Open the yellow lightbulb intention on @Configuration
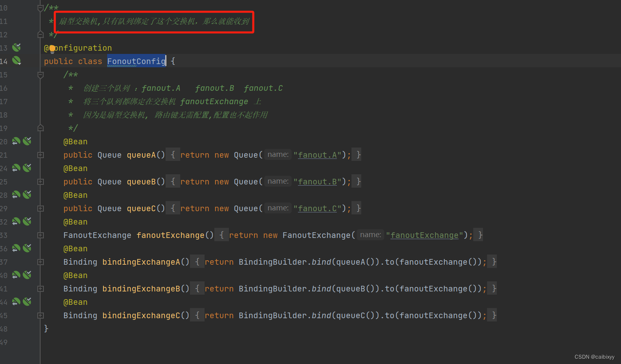621x364 pixels. point(52,49)
